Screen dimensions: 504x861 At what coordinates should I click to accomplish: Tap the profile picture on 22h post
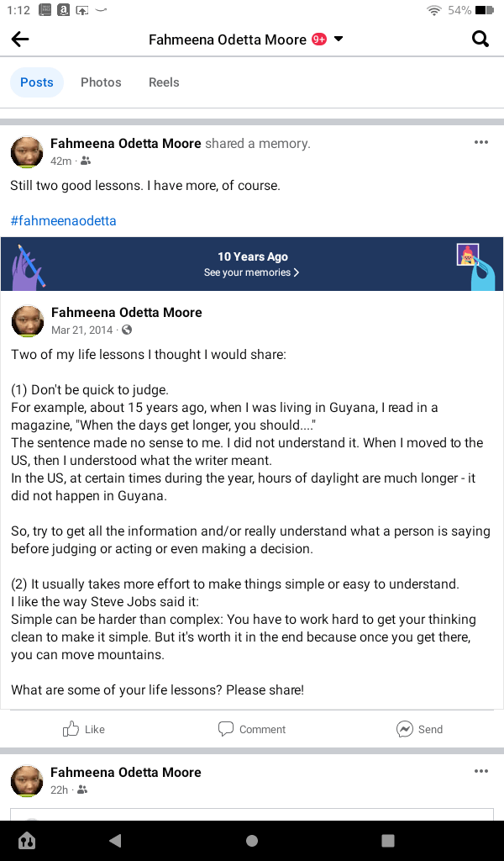[27, 780]
